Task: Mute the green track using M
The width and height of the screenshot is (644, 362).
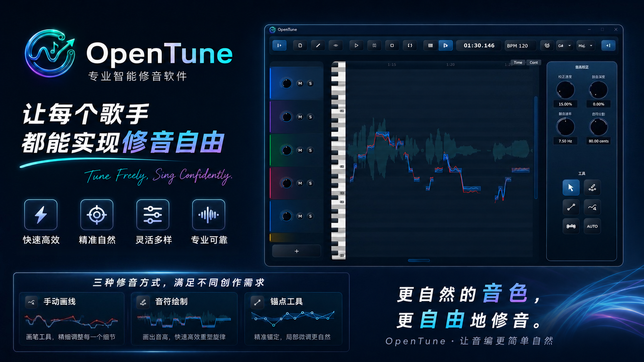Action: (x=300, y=150)
